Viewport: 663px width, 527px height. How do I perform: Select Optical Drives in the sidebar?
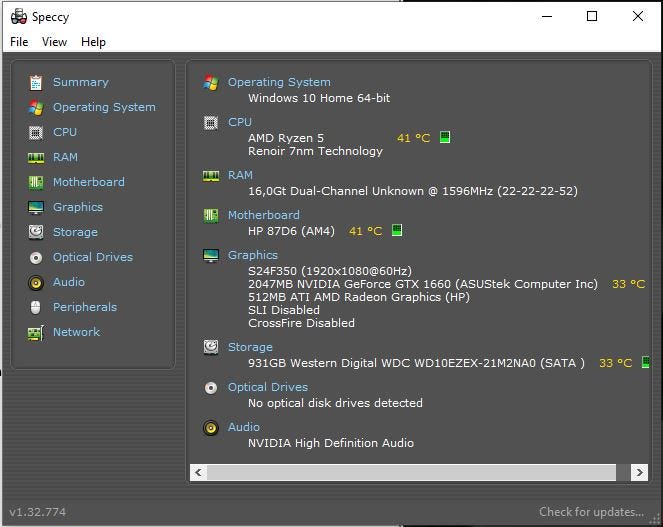click(93, 257)
